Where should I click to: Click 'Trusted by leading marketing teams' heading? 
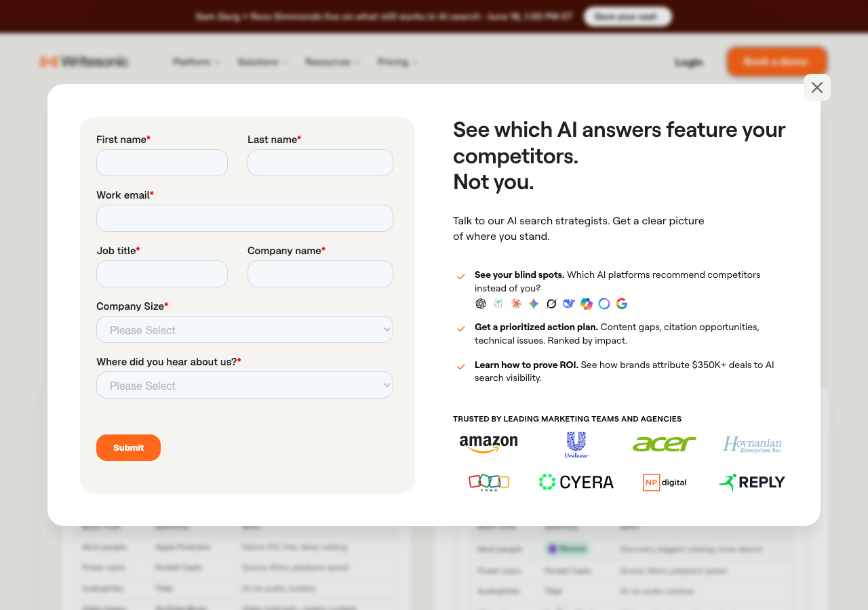[x=567, y=419]
